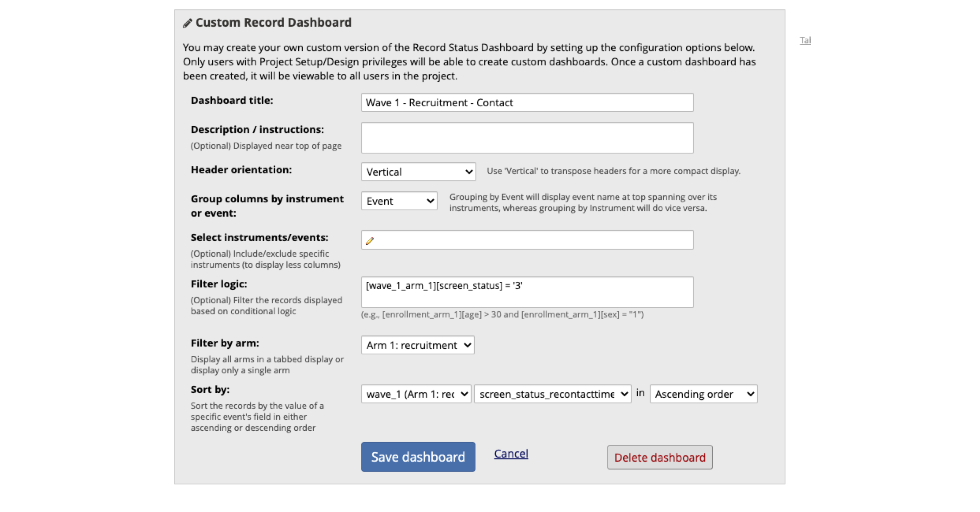This screenshot has height=512, width=980.
Task: Open the screen_status_recontacttime field dropdown
Action: click(552, 394)
